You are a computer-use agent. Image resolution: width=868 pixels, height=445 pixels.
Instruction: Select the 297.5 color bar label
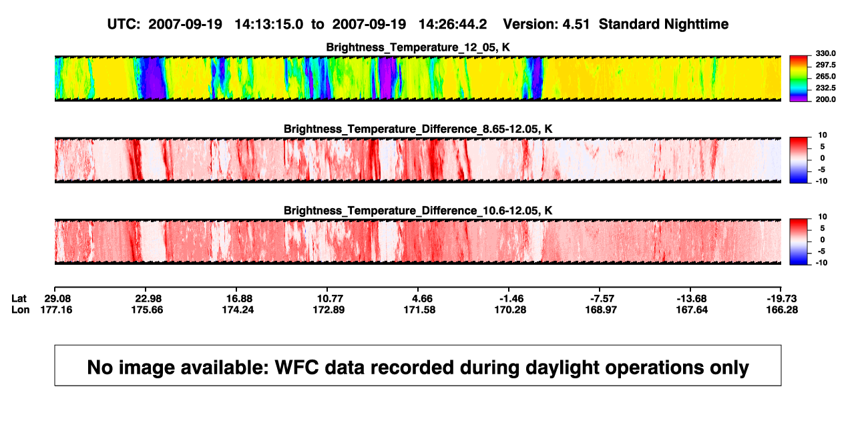pos(826,65)
